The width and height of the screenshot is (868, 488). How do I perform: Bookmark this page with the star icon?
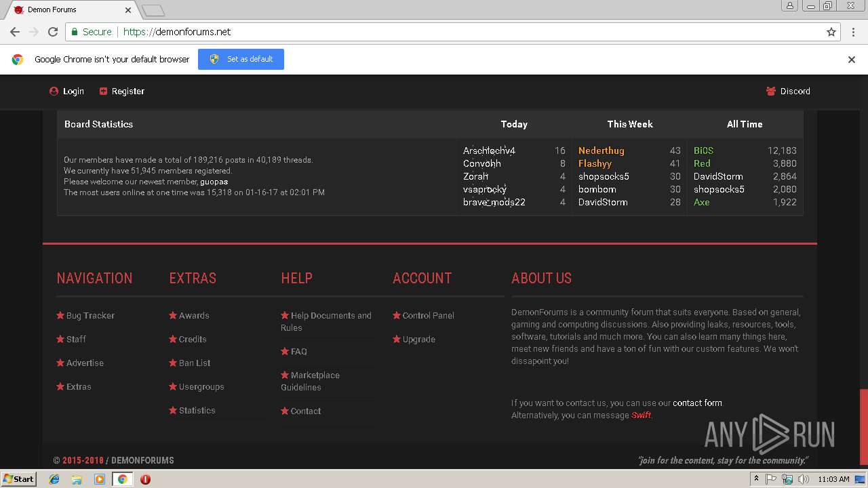click(831, 32)
